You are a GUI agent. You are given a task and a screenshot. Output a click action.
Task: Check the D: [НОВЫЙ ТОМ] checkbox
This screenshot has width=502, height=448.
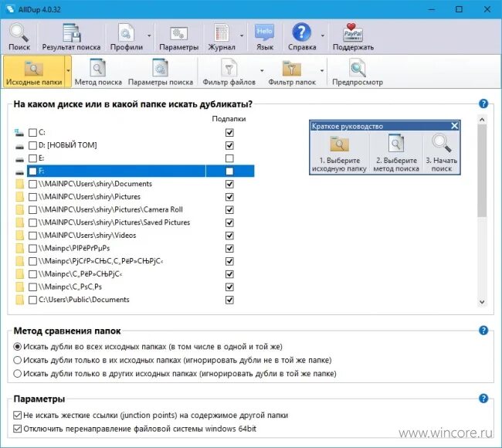coord(32,145)
